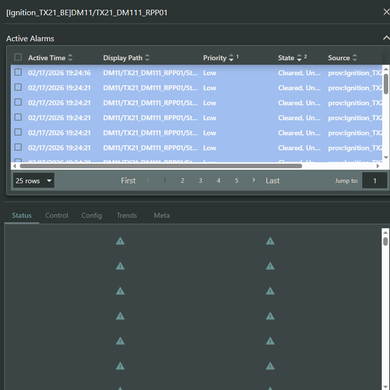Go to page 3 of alarms
This screenshot has width=390, height=390.
point(200,181)
